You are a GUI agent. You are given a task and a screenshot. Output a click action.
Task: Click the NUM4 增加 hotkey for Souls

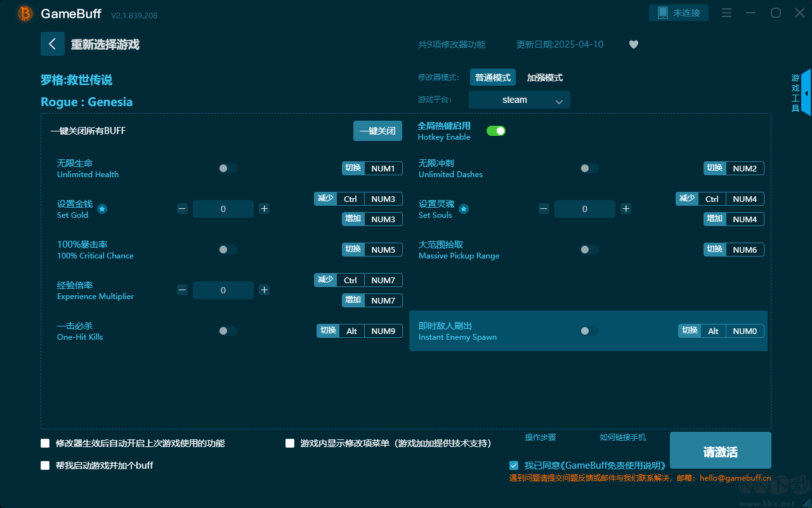pyautogui.click(x=734, y=219)
